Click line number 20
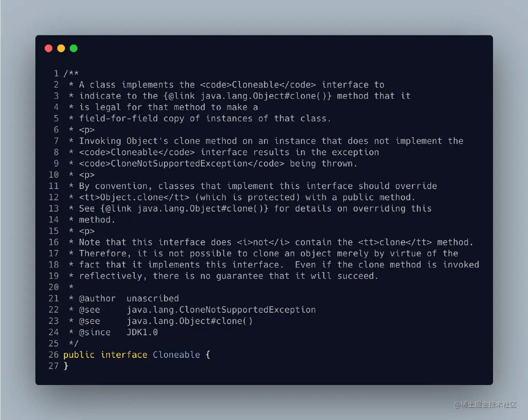 54,287
